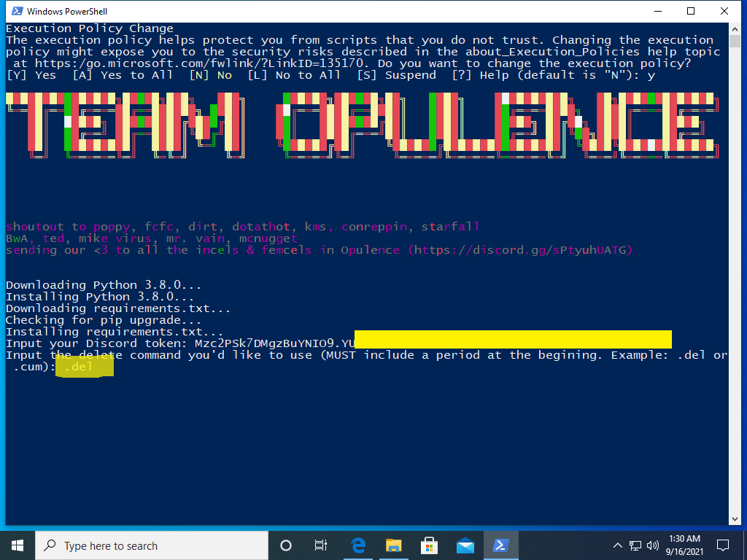Click the 'Installing requirements.txt...' line
This screenshot has height=560, width=747.
[x=115, y=332]
